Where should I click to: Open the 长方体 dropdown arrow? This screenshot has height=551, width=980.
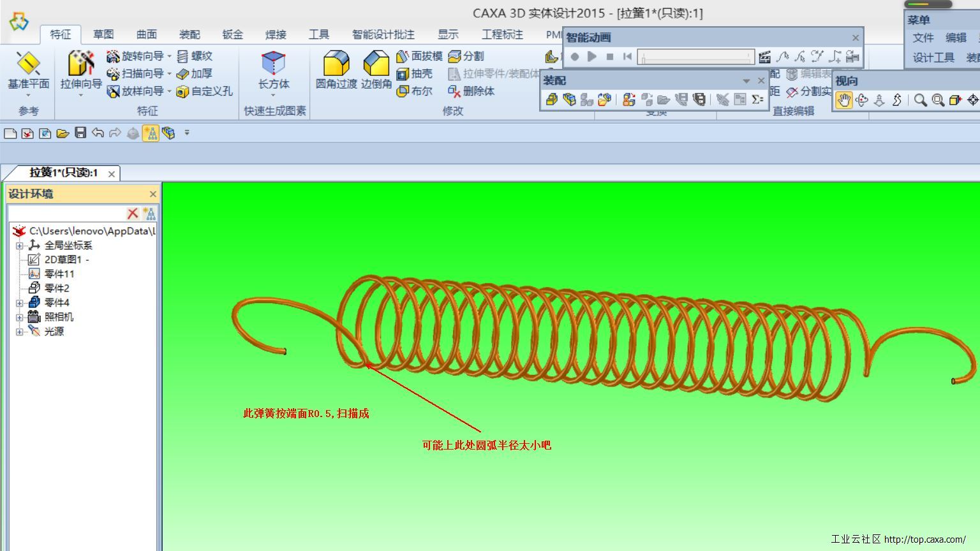pos(274,96)
